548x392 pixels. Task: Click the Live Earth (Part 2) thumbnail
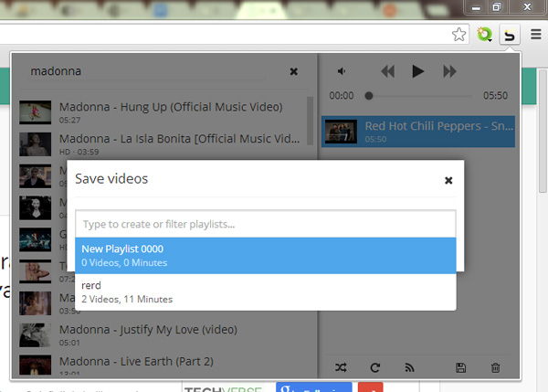35,366
